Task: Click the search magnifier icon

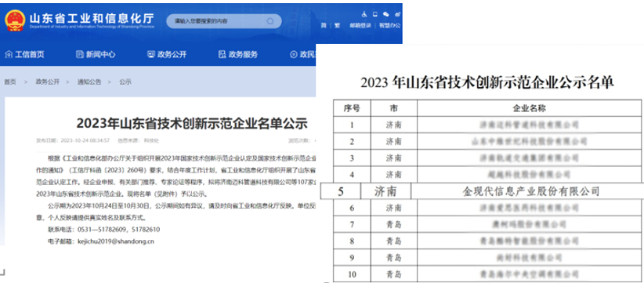Action: pos(270,21)
